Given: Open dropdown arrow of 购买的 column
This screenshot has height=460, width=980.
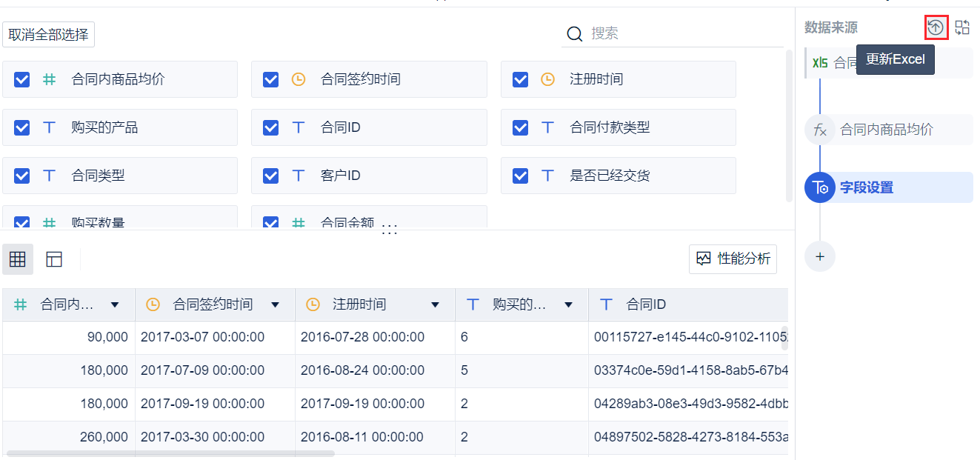Looking at the screenshot, I should [568, 304].
